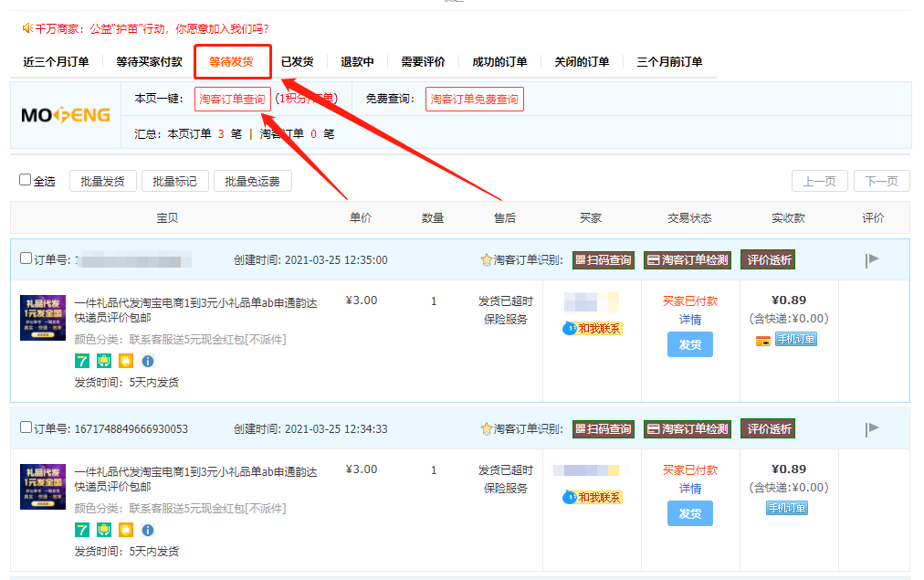Open 近三个月订单 tab

[x=56, y=62]
